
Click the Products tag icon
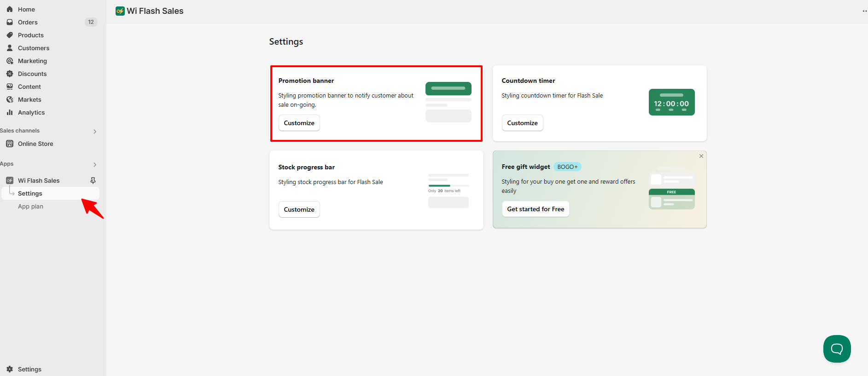pos(10,35)
